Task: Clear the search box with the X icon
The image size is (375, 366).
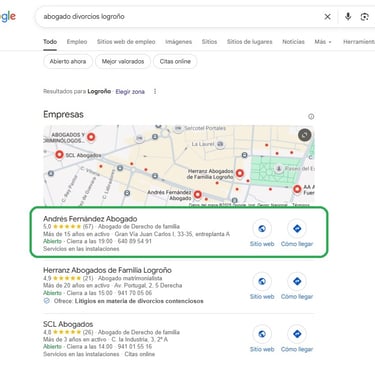Action: (327, 17)
